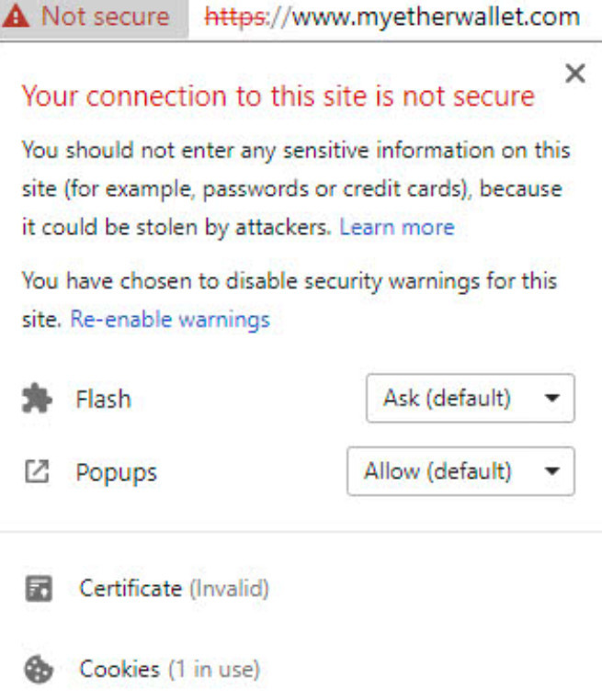Image resolution: width=602 pixels, height=700 pixels.
Task: Click "Re-enable warnings" link
Action: [x=170, y=320]
